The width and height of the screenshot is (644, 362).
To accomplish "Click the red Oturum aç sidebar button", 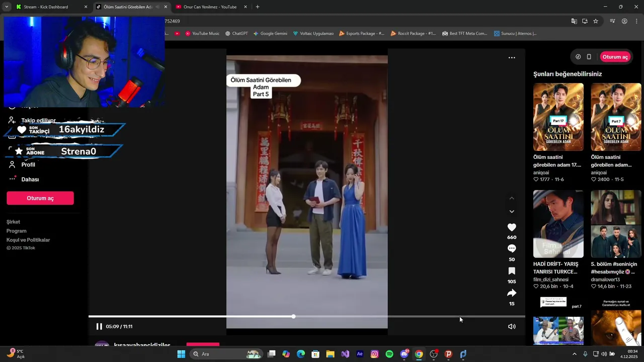I will pos(40,198).
